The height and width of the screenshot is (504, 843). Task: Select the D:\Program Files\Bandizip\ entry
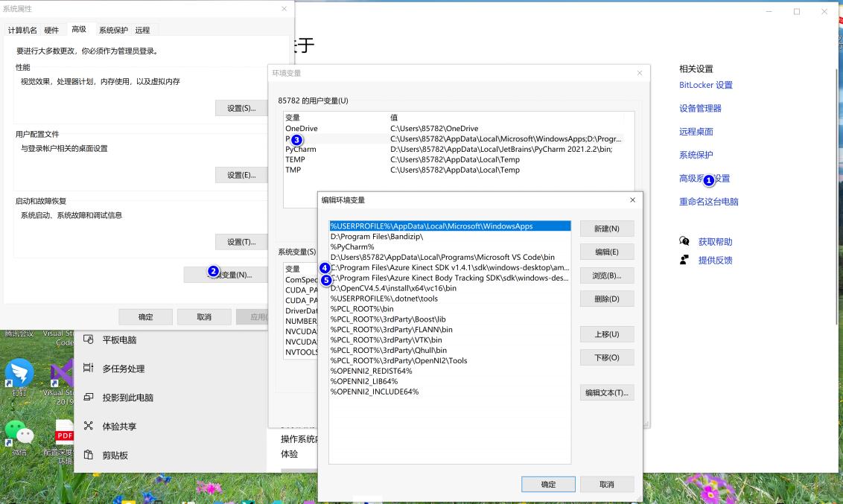pos(450,237)
